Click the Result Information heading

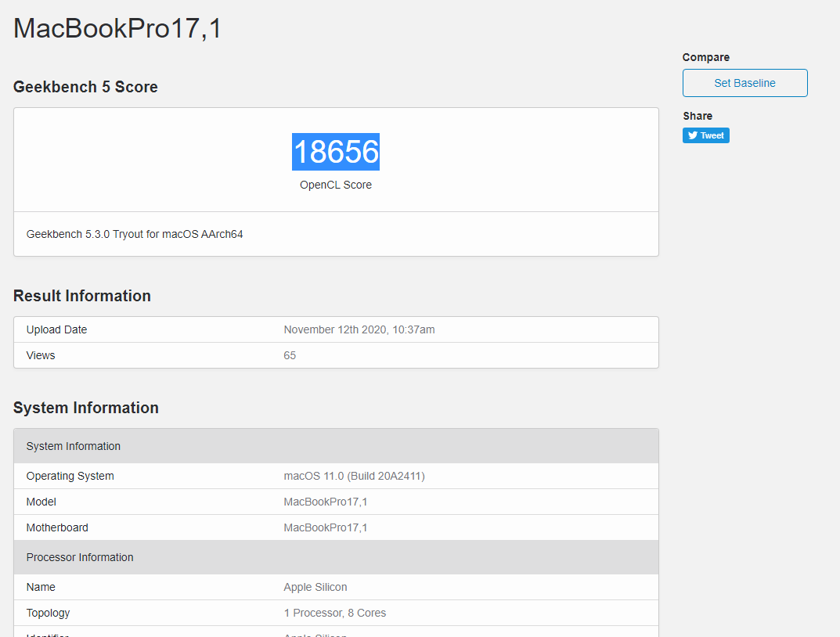pyautogui.click(x=82, y=296)
